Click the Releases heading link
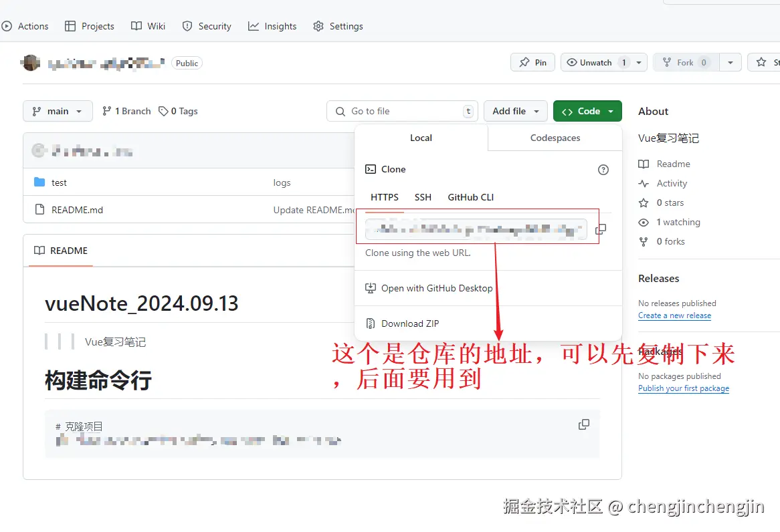 [x=659, y=279]
